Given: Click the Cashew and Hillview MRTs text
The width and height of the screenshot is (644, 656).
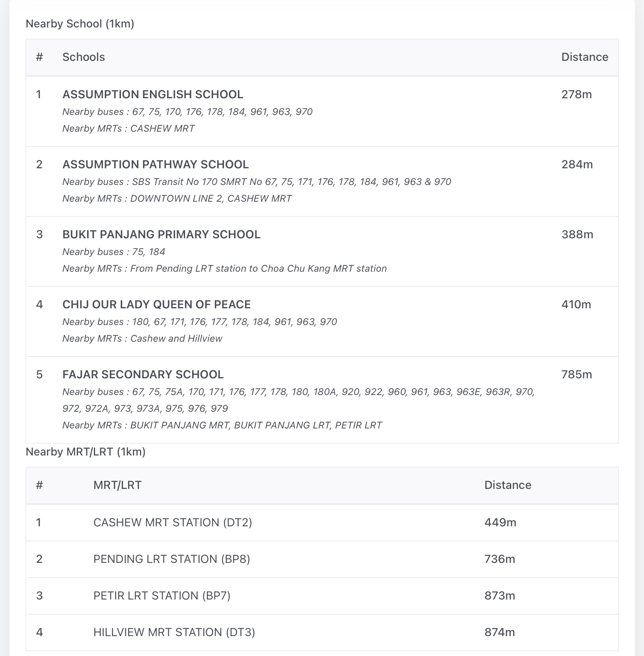Looking at the screenshot, I should pyautogui.click(x=176, y=339).
